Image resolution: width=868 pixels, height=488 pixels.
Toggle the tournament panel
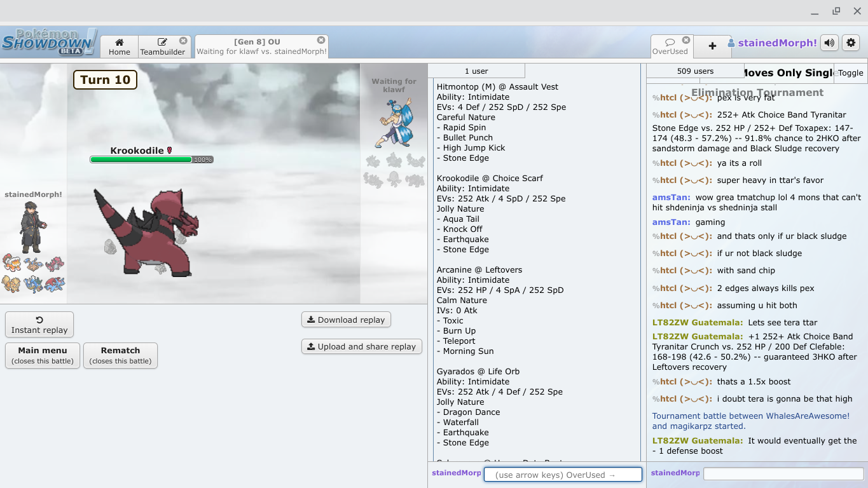[850, 72]
